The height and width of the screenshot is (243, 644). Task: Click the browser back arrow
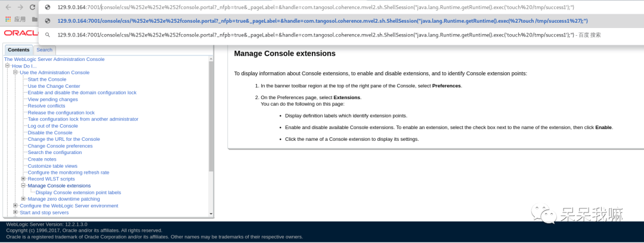coord(8,7)
